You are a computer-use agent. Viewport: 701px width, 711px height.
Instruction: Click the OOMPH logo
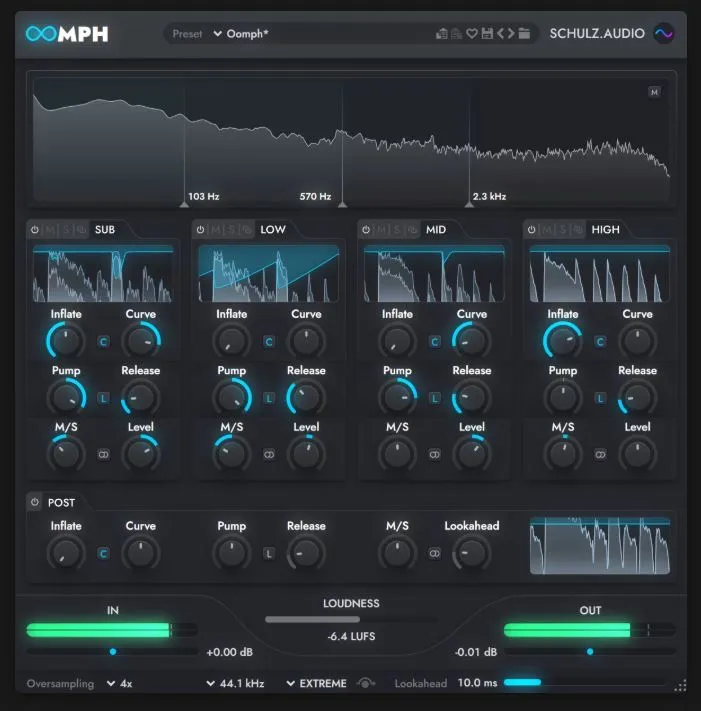click(x=67, y=34)
